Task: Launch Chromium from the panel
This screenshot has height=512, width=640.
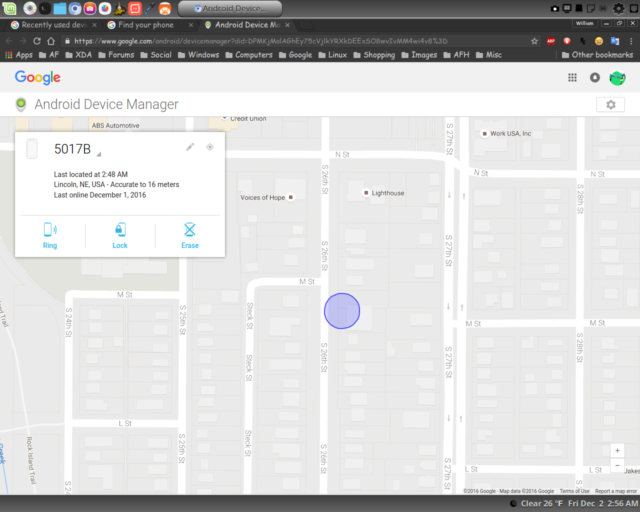Action: click(x=75, y=8)
